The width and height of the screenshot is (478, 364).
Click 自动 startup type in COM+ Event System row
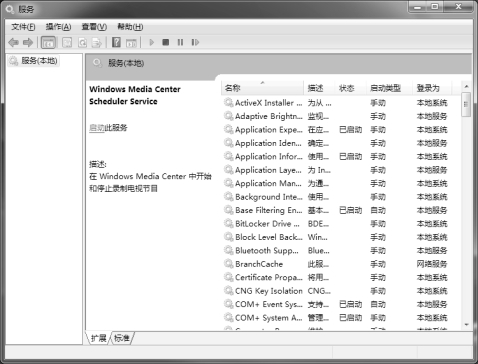pos(378,304)
